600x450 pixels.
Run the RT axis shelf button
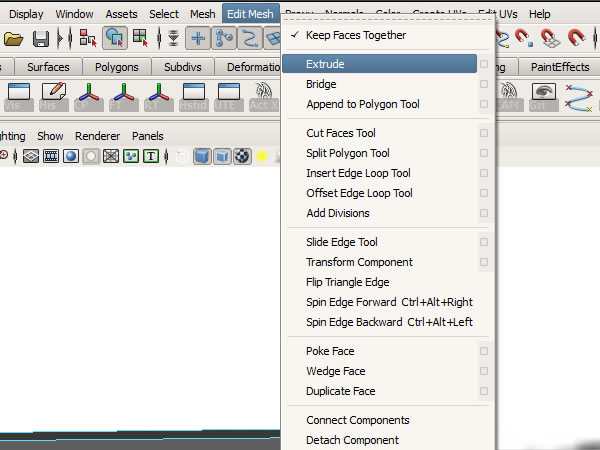(159, 97)
